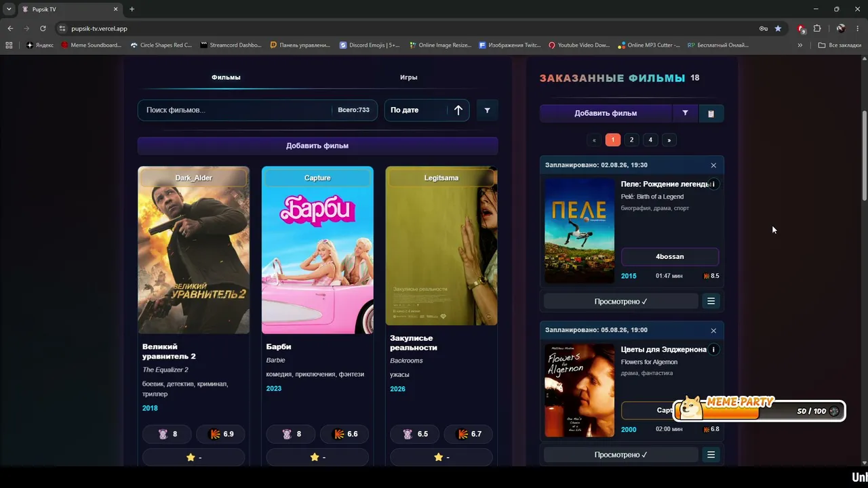Go back to the previous page

(x=10, y=28)
